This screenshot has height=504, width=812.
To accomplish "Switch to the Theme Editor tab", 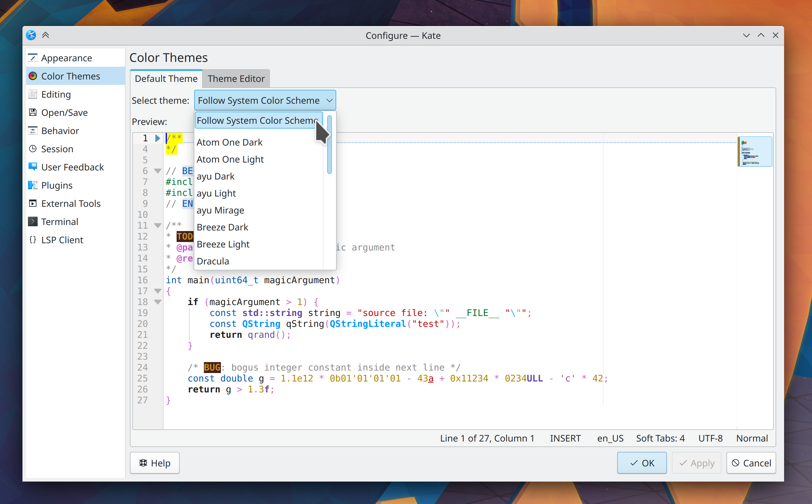I will pyautogui.click(x=236, y=79).
